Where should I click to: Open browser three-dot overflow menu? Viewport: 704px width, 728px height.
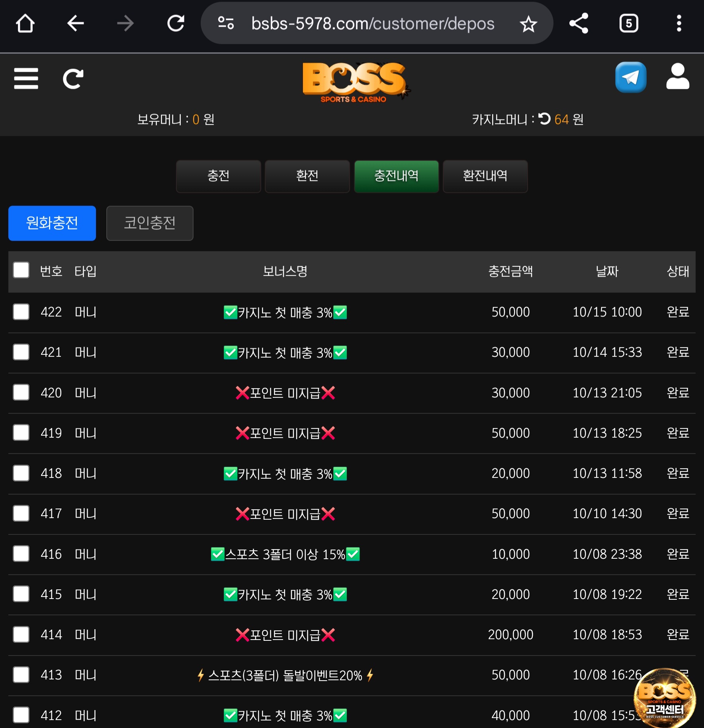[679, 23]
